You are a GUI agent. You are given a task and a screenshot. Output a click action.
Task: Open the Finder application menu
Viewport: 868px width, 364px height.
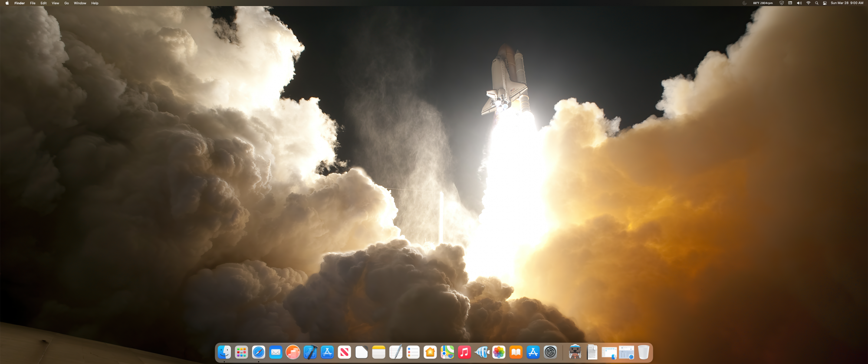[x=20, y=3]
